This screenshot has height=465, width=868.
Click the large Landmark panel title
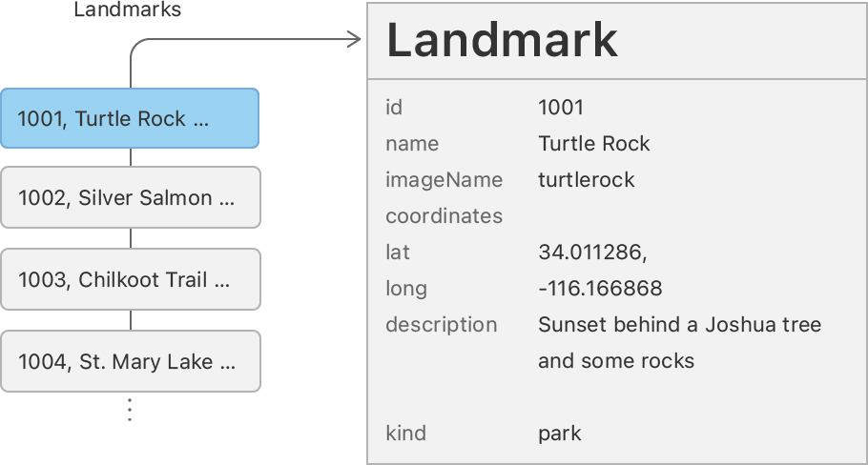coord(502,40)
